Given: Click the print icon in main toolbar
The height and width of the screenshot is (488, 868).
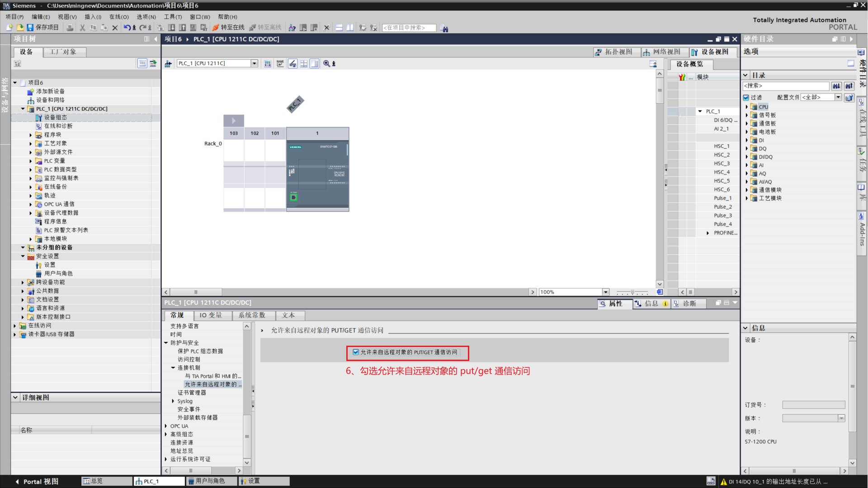Looking at the screenshot, I should tap(70, 28).
